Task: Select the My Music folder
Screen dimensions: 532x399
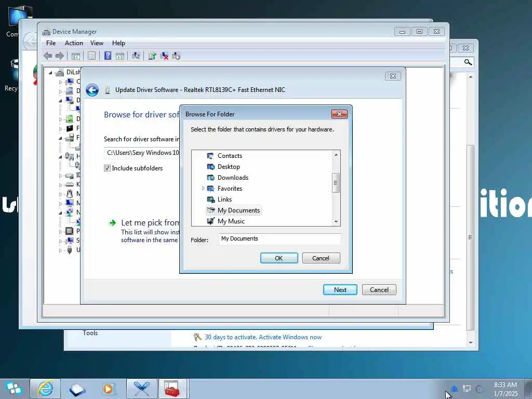Action: pyautogui.click(x=231, y=221)
